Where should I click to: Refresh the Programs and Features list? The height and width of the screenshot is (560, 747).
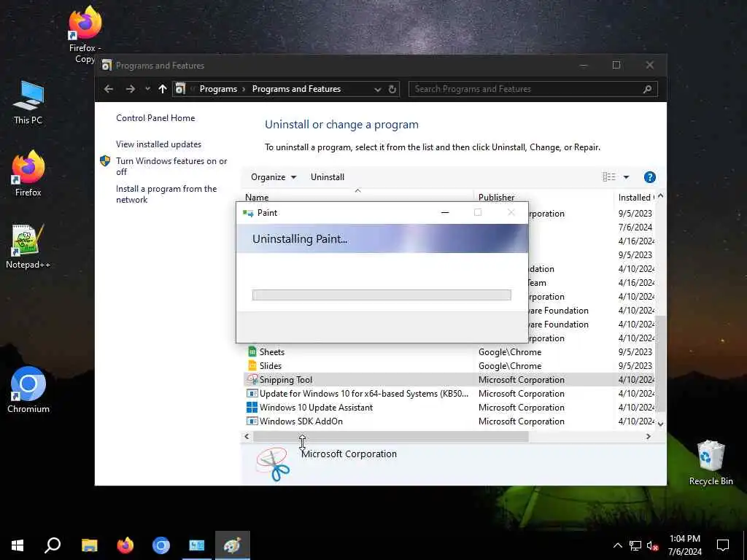(392, 89)
